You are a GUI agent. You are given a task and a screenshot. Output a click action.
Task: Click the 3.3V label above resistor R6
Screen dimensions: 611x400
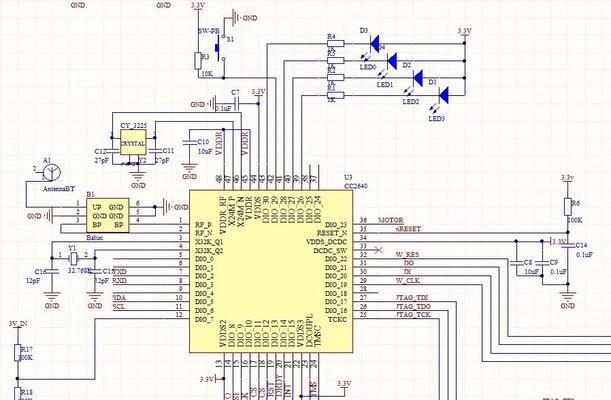(567, 178)
